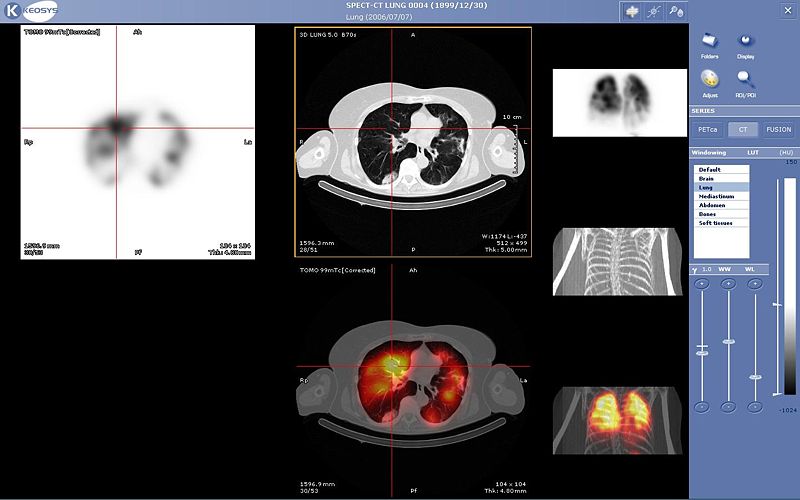Click the 28/51 slice counter on CT view
The width and height of the screenshot is (800, 500).
pos(309,250)
